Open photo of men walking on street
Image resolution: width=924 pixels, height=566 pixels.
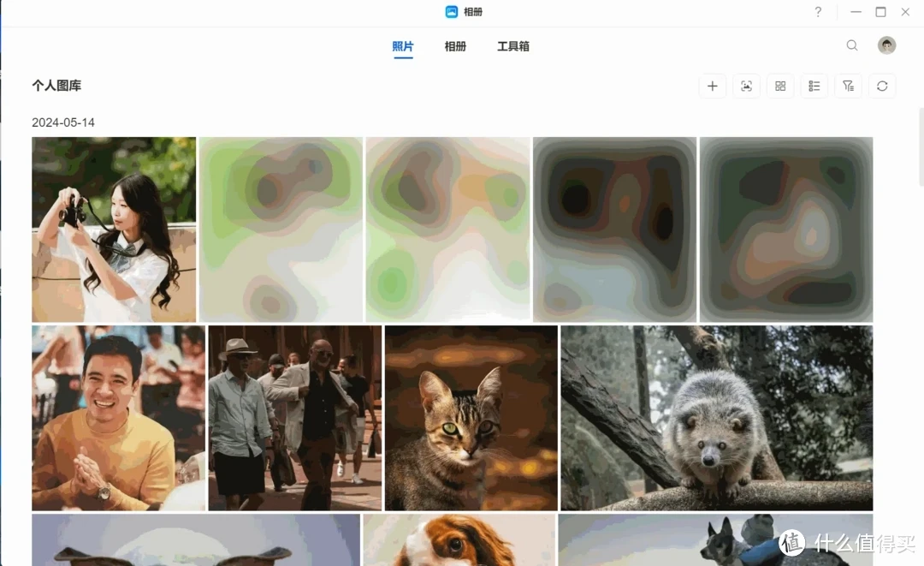[294, 418]
